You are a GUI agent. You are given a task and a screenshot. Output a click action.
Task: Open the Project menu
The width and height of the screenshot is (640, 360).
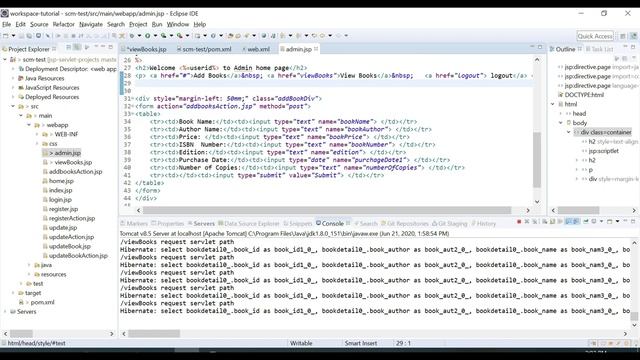[138, 24]
